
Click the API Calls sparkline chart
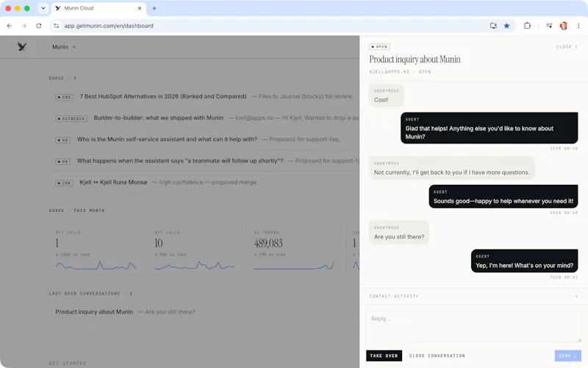[x=195, y=266]
